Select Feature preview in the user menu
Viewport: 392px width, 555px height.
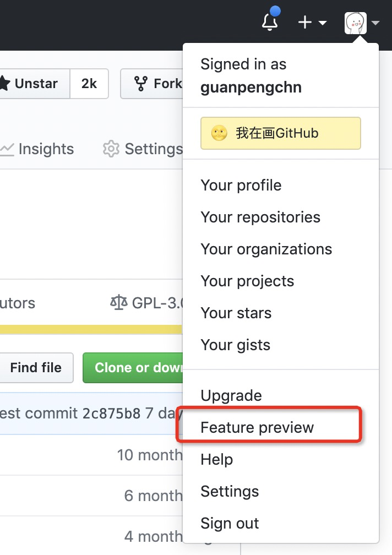click(x=257, y=427)
